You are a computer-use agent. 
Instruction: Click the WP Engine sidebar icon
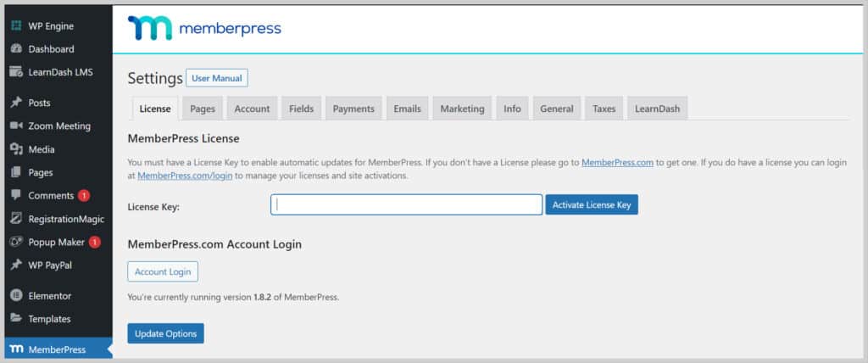point(16,26)
